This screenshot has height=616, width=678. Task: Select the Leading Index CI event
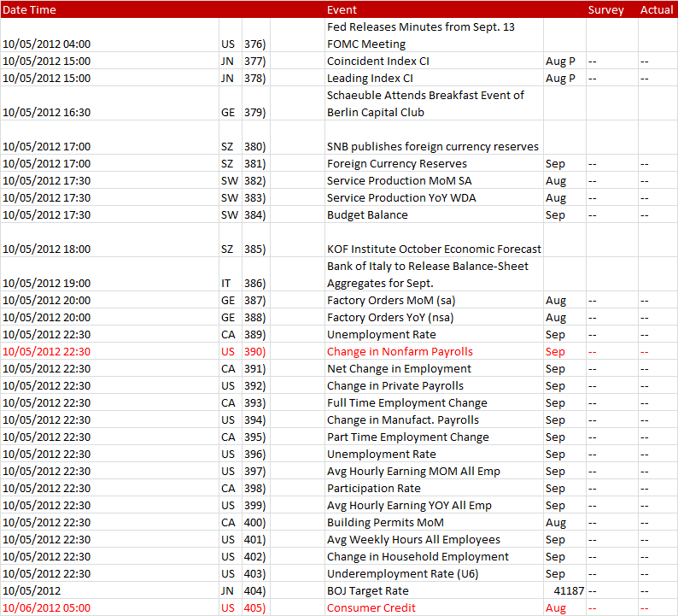pos(370,79)
